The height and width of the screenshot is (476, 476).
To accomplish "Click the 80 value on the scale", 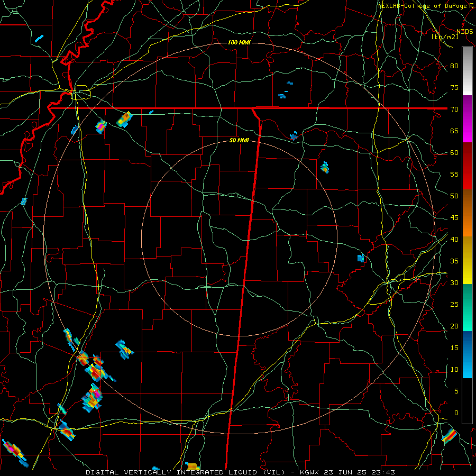I will [x=454, y=66].
